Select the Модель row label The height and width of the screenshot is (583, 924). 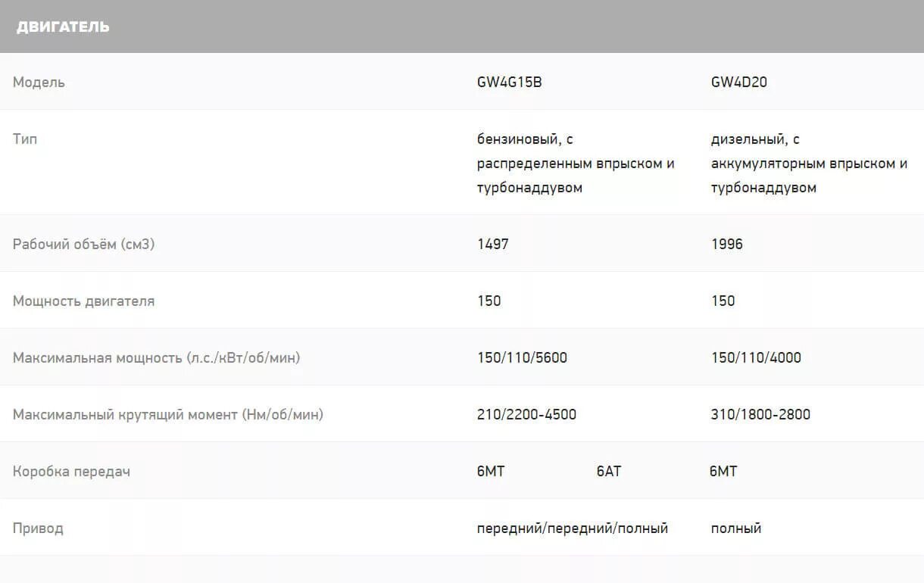(39, 83)
